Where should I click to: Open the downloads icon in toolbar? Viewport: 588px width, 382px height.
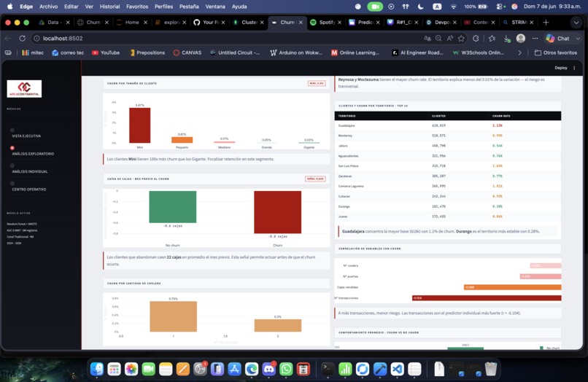506,39
